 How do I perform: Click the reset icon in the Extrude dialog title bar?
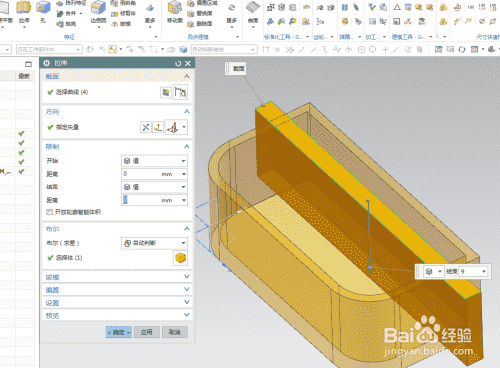pos(178,63)
